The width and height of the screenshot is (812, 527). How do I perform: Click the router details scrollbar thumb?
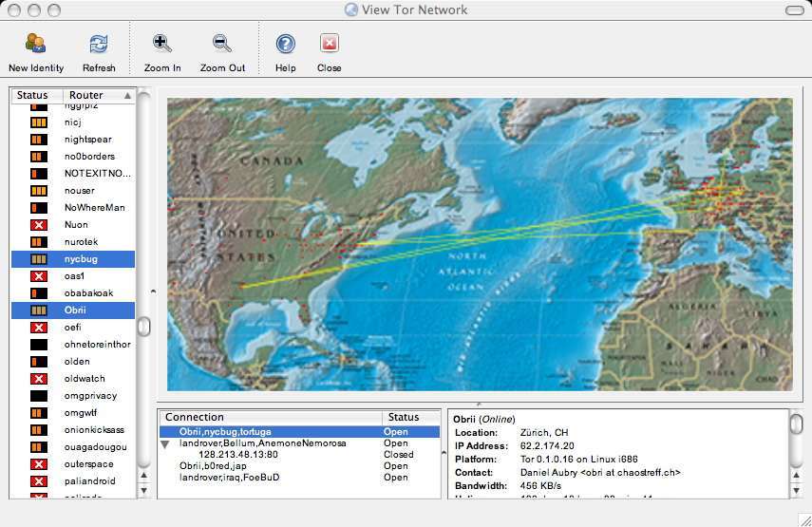point(797,424)
